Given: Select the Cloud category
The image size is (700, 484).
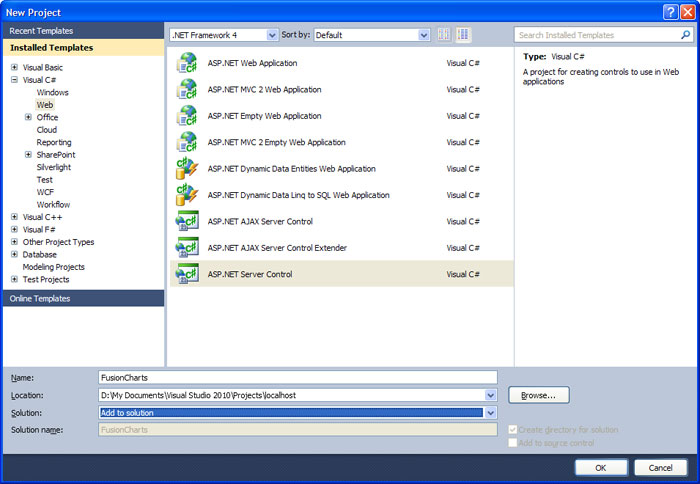Looking at the screenshot, I should pyautogui.click(x=46, y=130).
